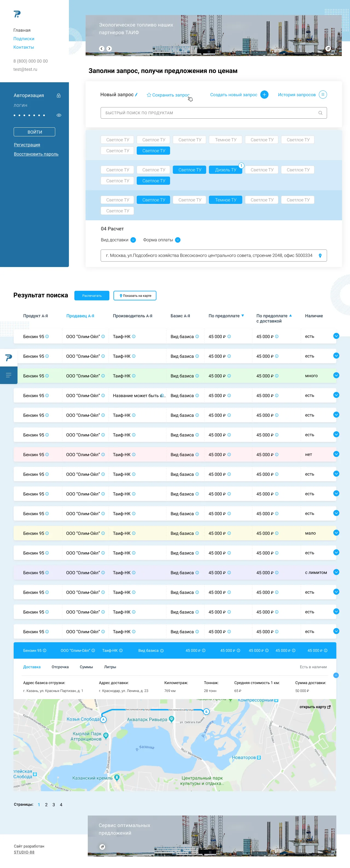Image resolution: width=350 pixels, height=868 pixels.
Task: Switch to the Литры tab
Action: click(110, 667)
